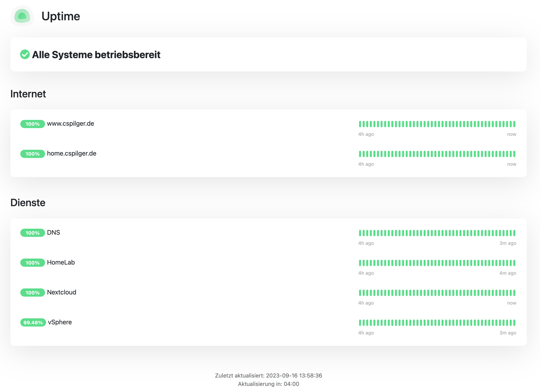Click the Uptime page title
Viewport: 540px width, 392px height.
click(61, 16)
